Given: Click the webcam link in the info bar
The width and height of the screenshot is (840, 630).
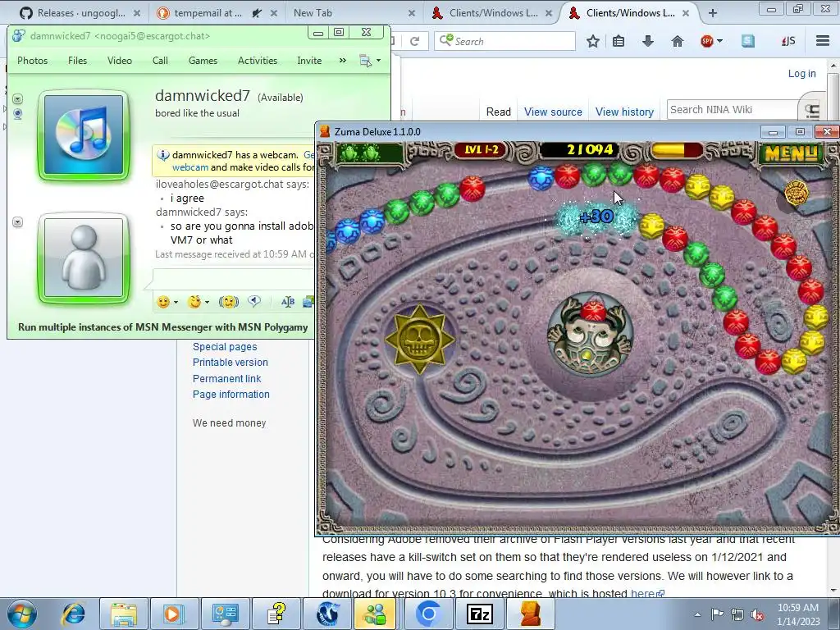Looking at the screenshot, I should coord(190,167).
